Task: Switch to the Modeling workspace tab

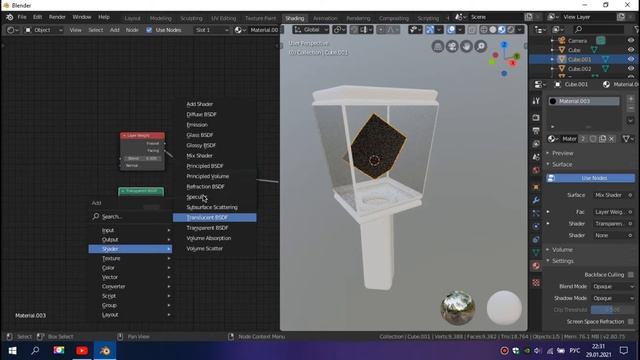Action: (x=160, y=18)
